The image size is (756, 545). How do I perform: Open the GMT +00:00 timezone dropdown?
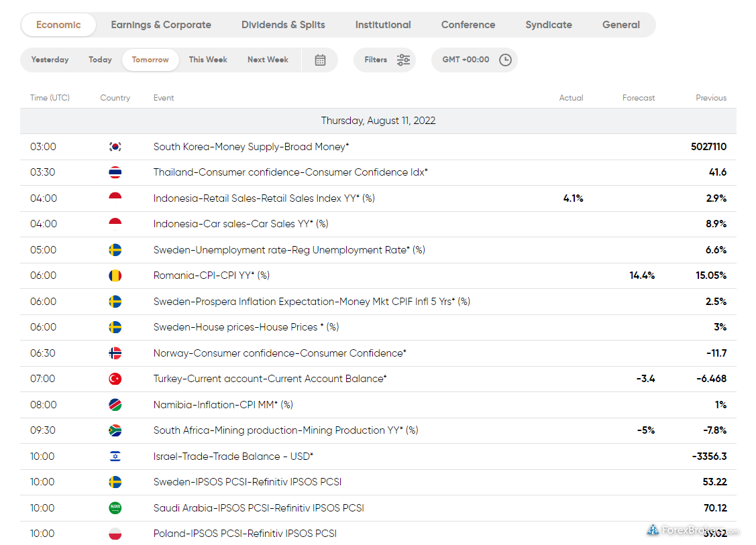(466, 60)
